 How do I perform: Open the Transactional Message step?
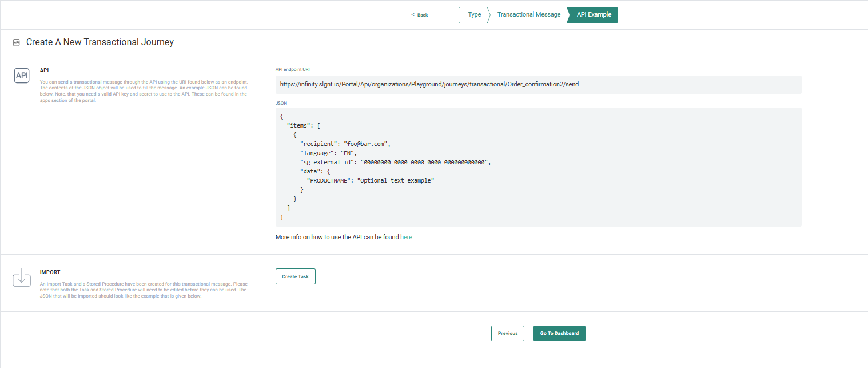528,15
